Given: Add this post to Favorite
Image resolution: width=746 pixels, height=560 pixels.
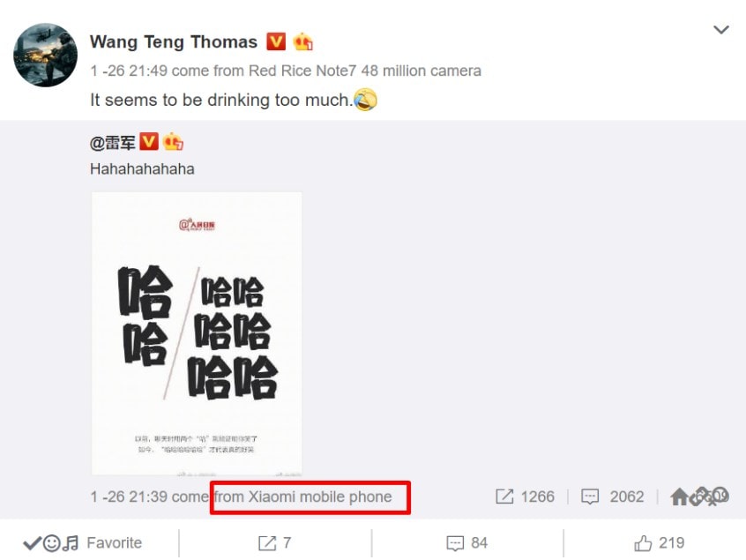Looking at the screenshot, I should coord(82,543).
